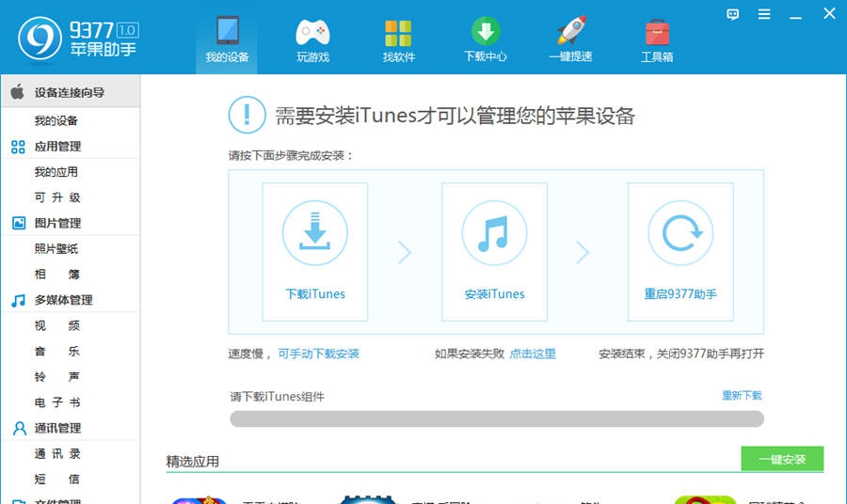This screenshot has height=504, width=847.
Task: Click the arrow between install and restart steps
Action: (x=582, y=252)
